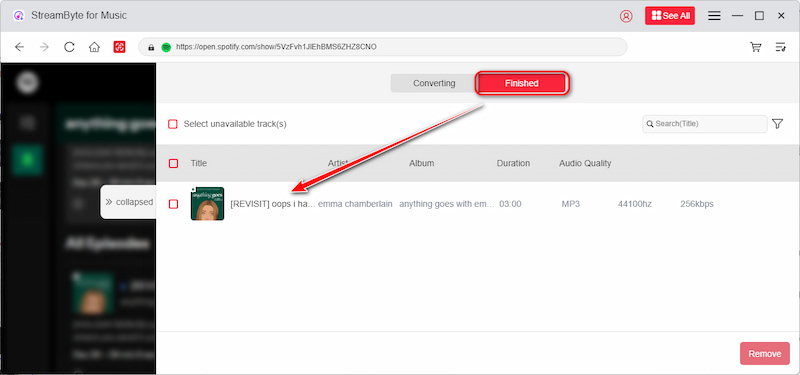Go to home via the house icon
Image resolution: width=800 pixels, height=375 pixels.
[x=94, y=47]
